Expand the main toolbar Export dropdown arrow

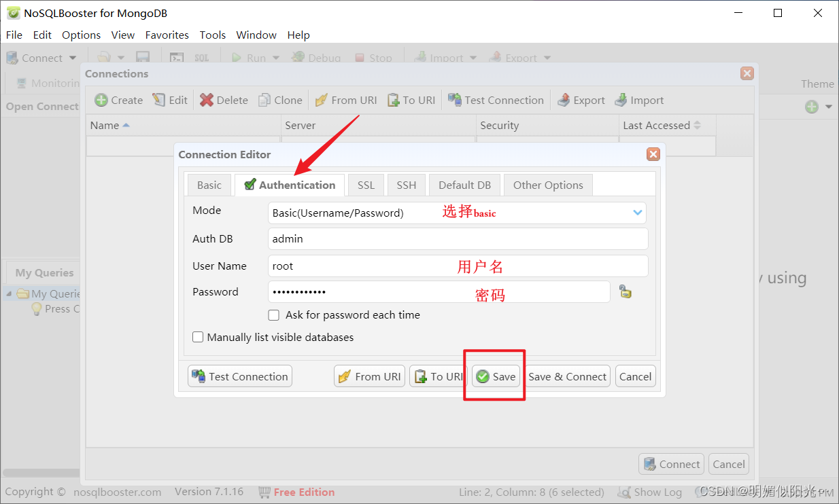click(x=547, y=58)
